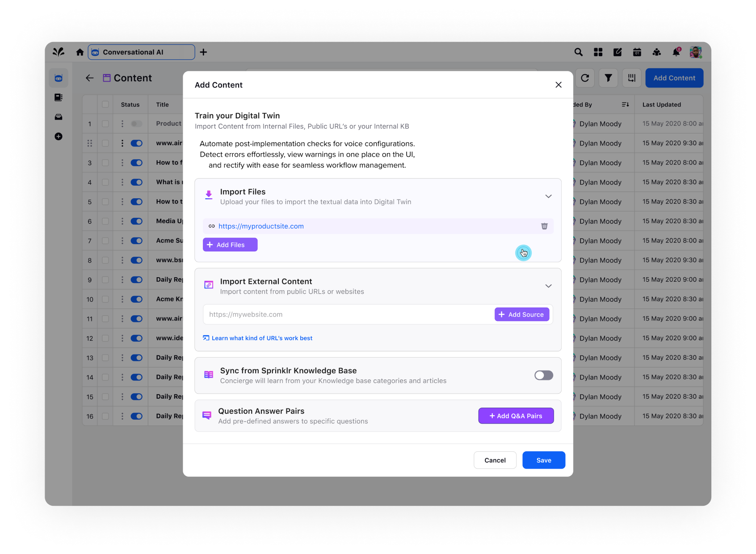Image resolution: width=756 pixels, height=554 pixels.
Task: Open a new tab with plus icon
Action: point(203,52)
